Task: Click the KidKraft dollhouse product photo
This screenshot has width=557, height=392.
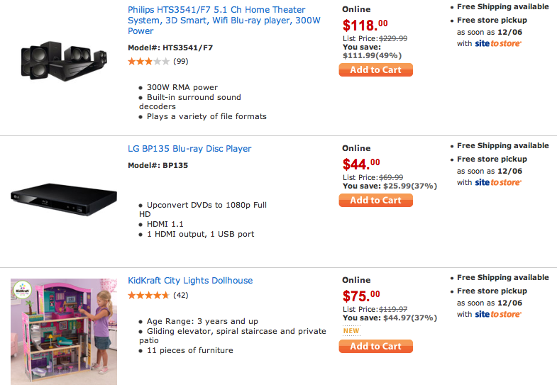Action: (63, 332)
